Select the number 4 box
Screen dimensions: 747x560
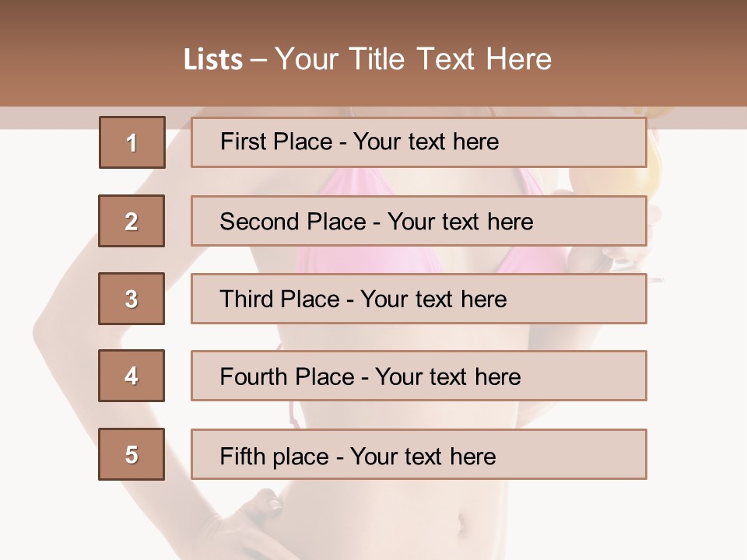click(132, 376)
